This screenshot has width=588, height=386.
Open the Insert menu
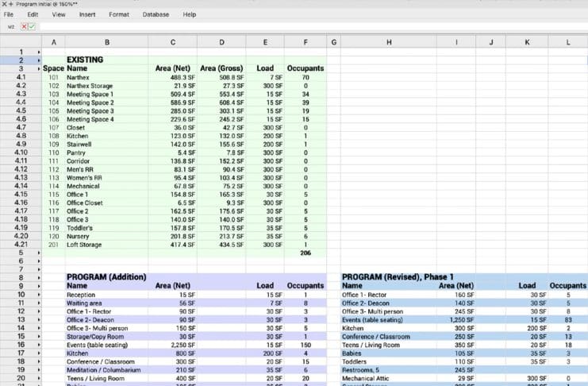coord(87,14)
